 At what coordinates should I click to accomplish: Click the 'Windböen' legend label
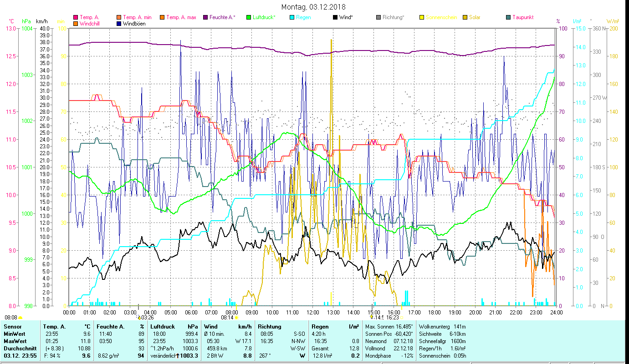[x=134, y=24]
